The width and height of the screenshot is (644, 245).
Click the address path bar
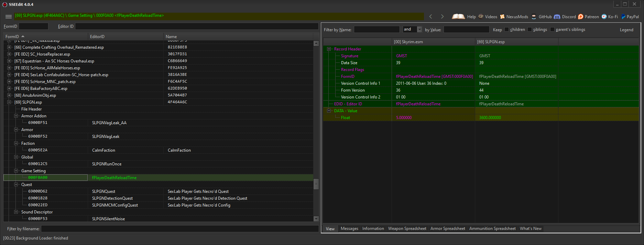point(218,16)
